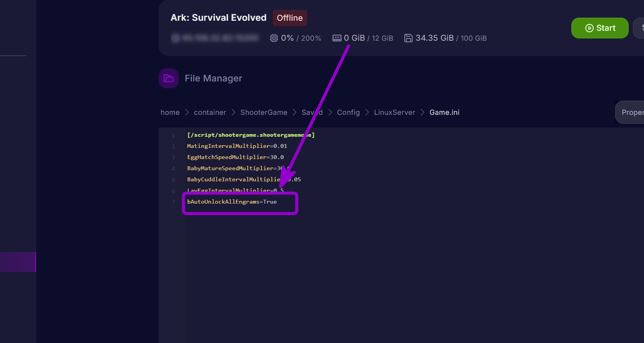
Task: Click the 0 GiB / 12 GiB memory value
Action: click(x=368, y=38)
